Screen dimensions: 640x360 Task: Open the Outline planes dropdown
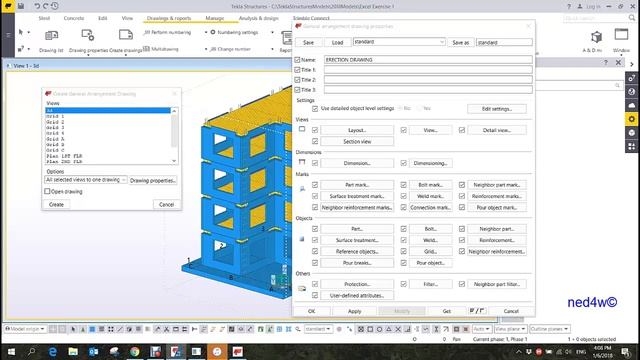[550, 329]
